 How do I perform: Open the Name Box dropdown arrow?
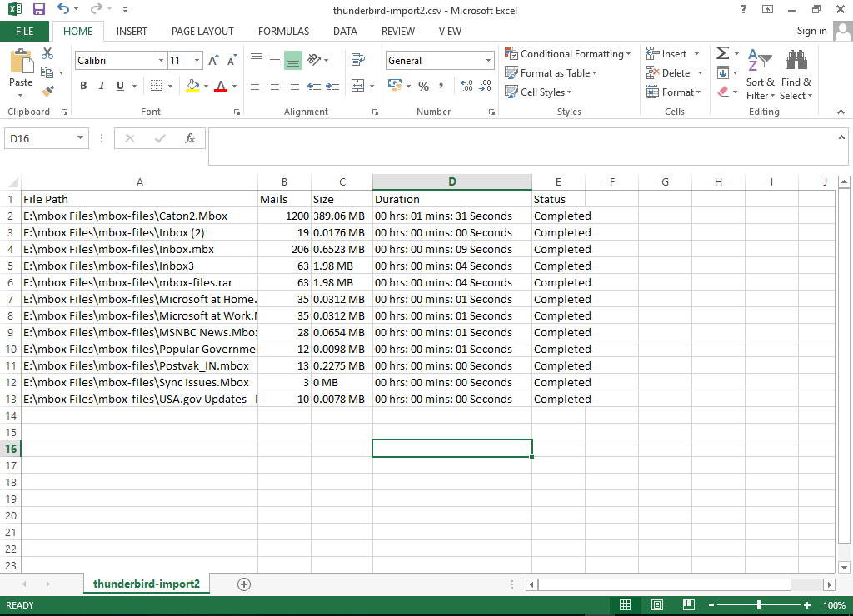tap(80, 138)
